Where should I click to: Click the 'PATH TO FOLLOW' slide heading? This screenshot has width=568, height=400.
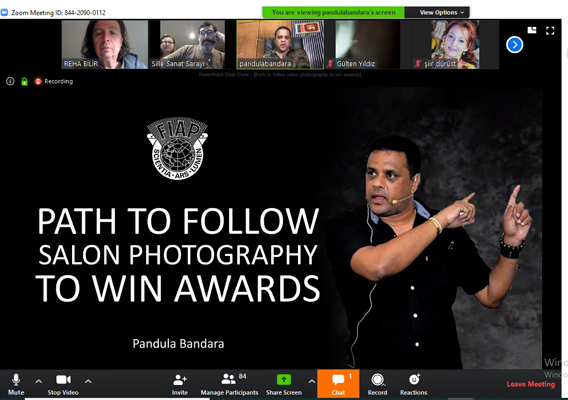[x=178, y=221]
